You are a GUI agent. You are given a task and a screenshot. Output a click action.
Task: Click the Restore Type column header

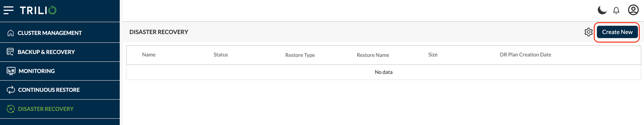click(300, 55)
